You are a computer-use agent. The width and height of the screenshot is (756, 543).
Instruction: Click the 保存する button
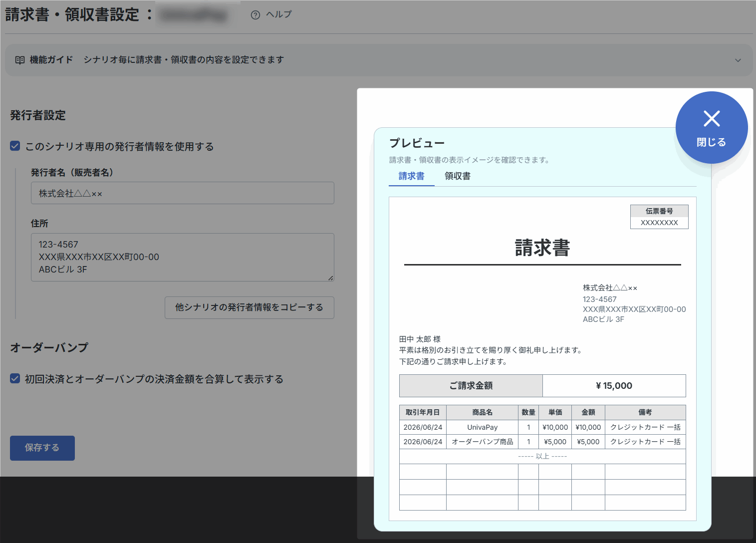pos(42,448)
